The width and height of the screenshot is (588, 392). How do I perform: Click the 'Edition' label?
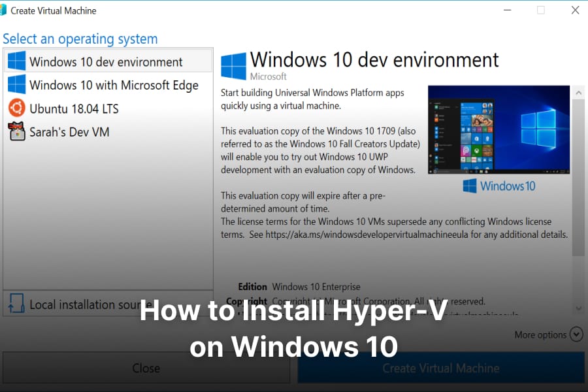[252, 287]
